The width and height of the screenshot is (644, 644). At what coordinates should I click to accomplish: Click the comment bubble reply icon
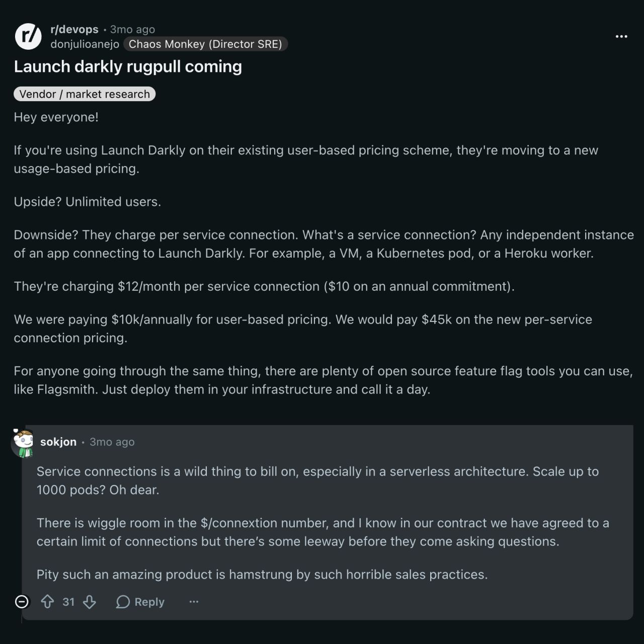pyautogui.click(x=123, y=602)
